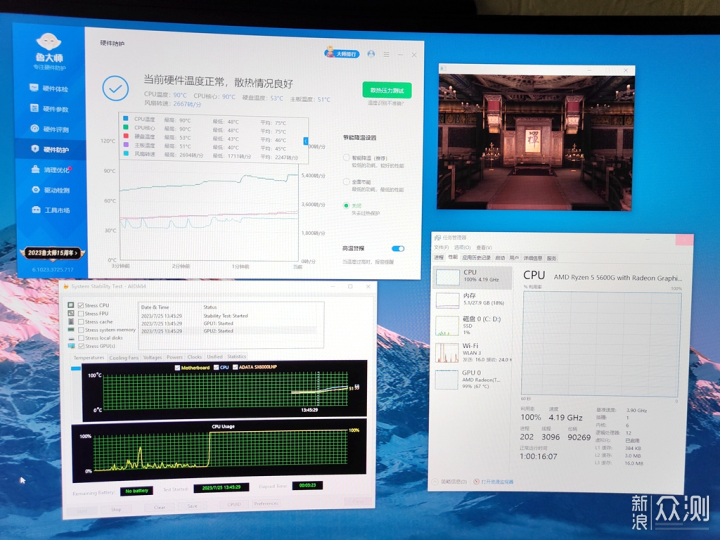Collapse the temperature legend with blue arrow
Screen dimensions: 720x540
pyautogui.click(x=305, y=141)
